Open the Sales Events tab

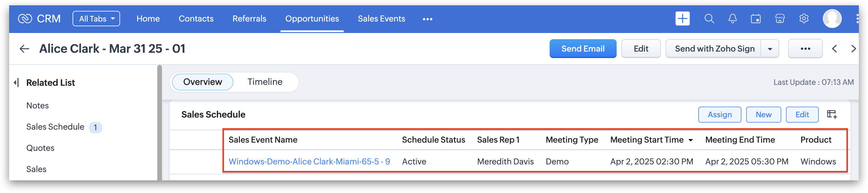click(x=381, y=19)
